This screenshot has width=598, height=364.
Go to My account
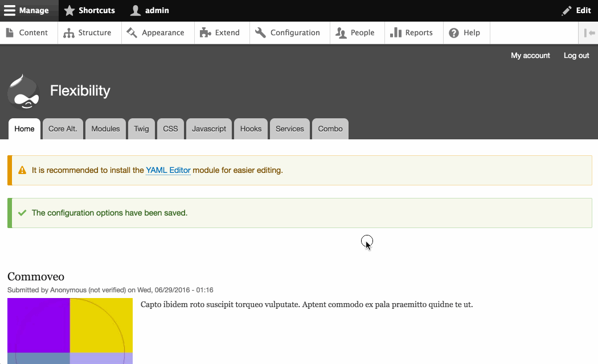coord(530,56)
